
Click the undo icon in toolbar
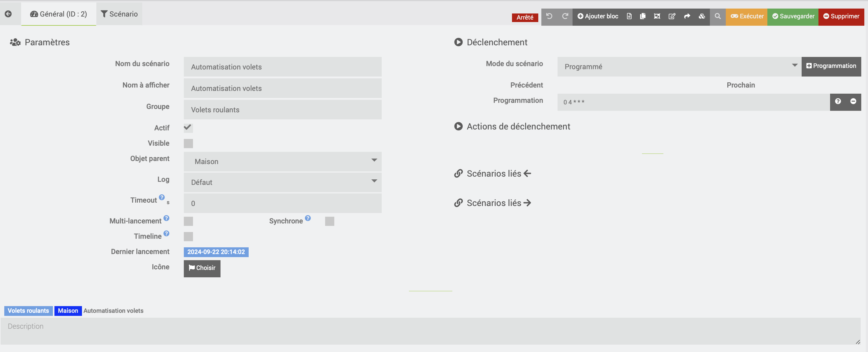coord(549,16)
